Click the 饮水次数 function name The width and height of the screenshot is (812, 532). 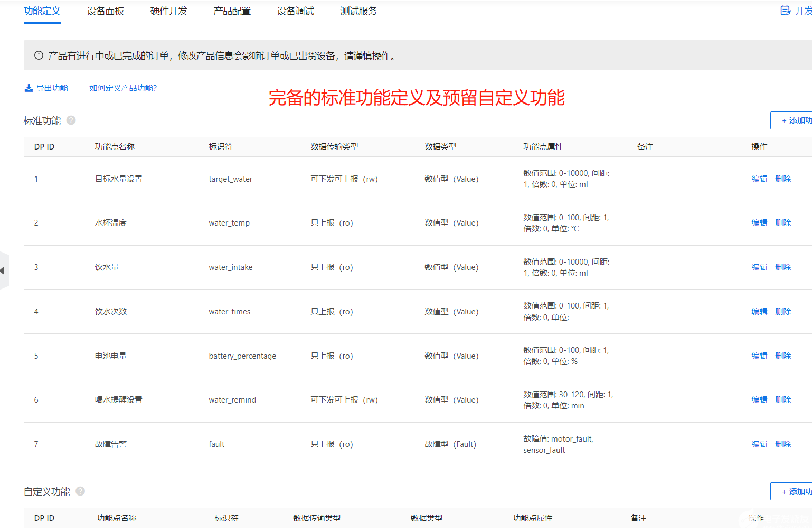coord(111,312)
